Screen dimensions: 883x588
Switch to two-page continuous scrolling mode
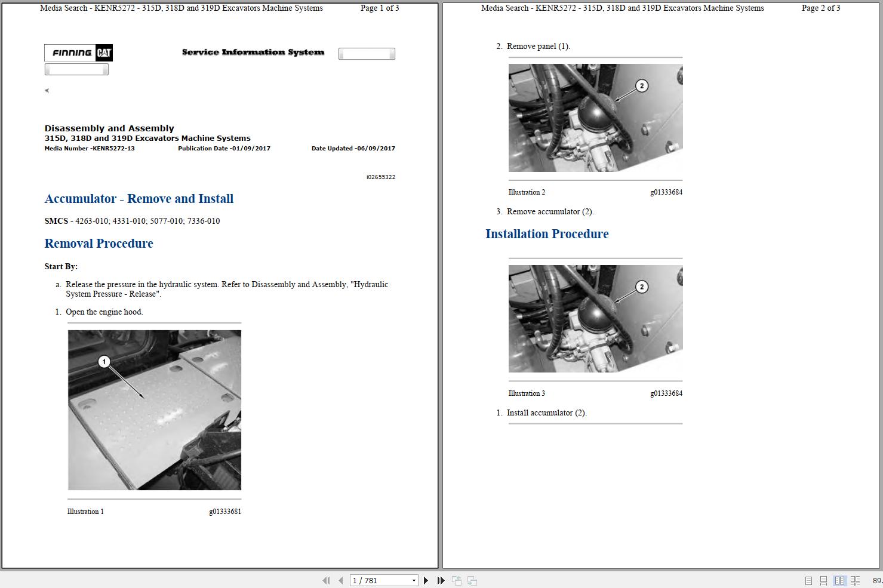(x=856, y=580)
